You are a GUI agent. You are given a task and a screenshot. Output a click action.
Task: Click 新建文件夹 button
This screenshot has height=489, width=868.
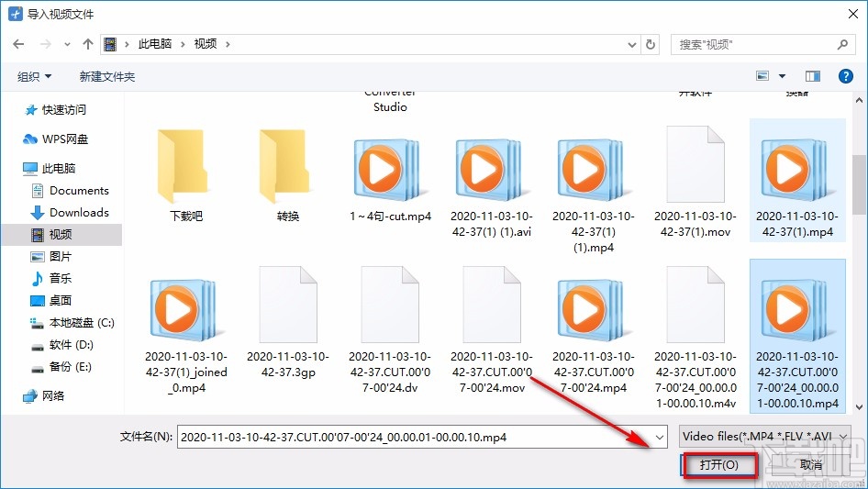(x=107, y=76)
